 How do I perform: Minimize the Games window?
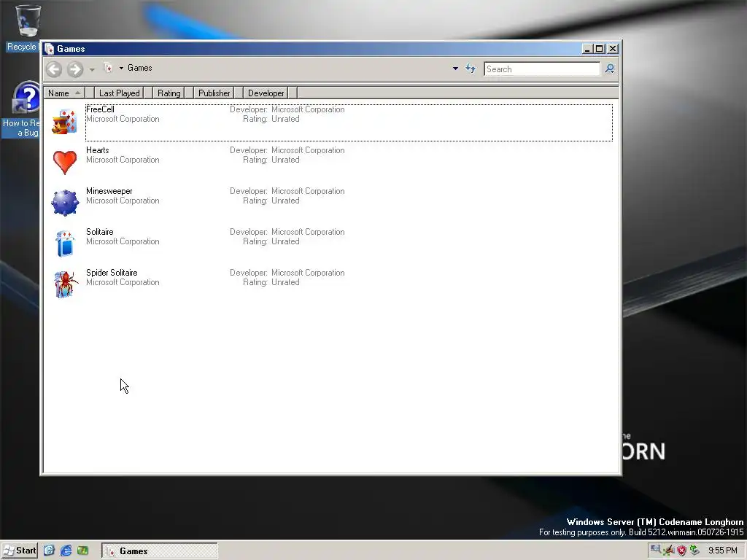587,49
